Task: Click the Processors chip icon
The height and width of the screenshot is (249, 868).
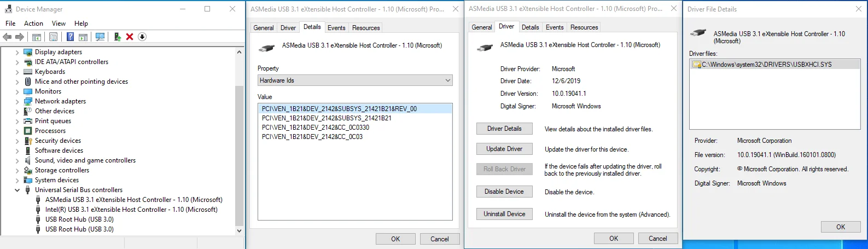Action: click(x=28, y=131)
